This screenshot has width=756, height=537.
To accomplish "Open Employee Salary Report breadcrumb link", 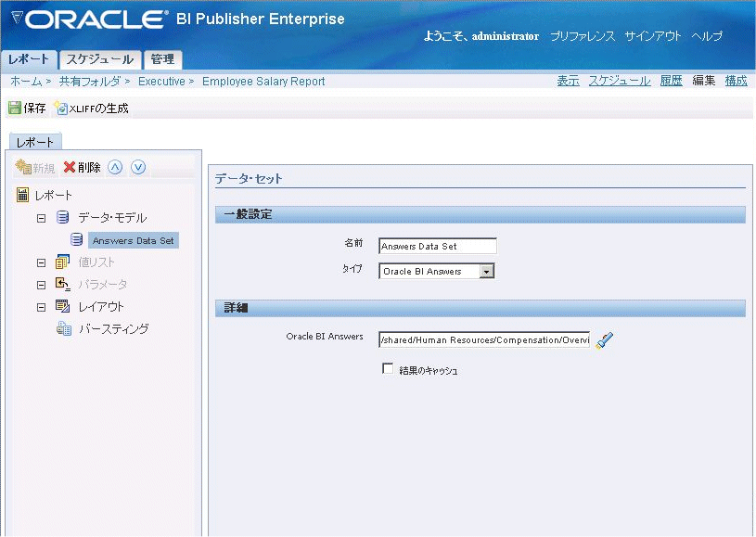I will tap(263, 82).
